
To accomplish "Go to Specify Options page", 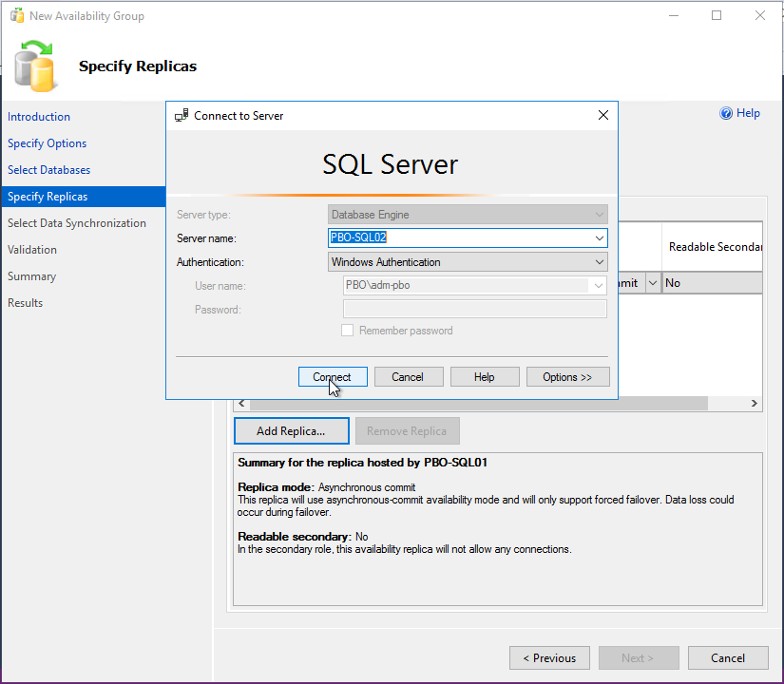I will point(47,143).
